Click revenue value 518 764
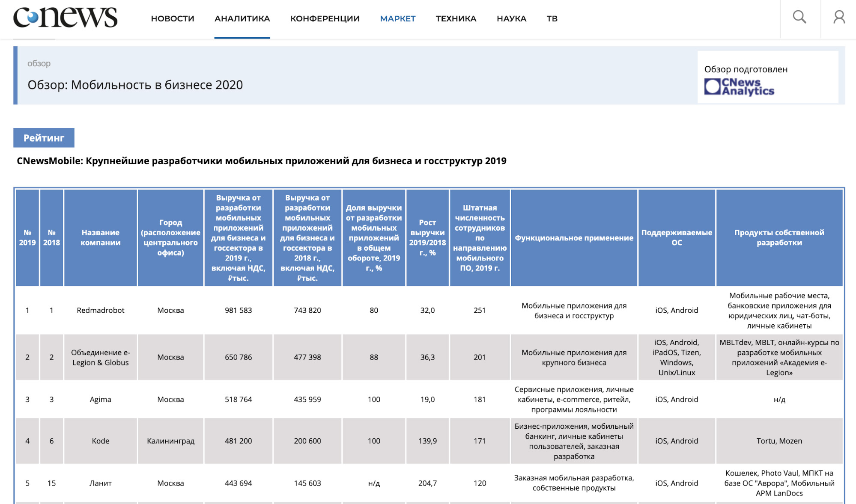This screenshot has width=856, height=504. click(239, 399)
